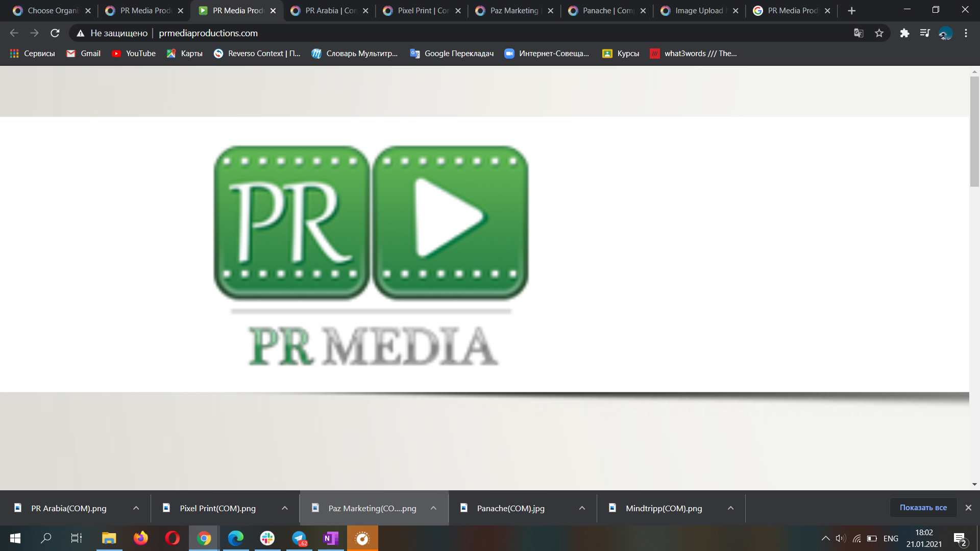Open the YouTube bookmark
The width and height of the screenshot is (980, 551).
click(x=134, y=54)
